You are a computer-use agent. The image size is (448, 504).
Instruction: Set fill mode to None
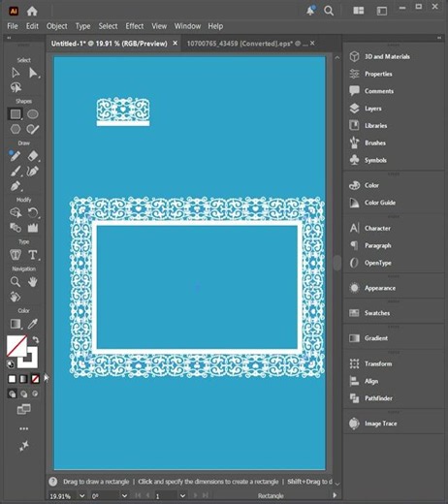[x=35, y=379]
